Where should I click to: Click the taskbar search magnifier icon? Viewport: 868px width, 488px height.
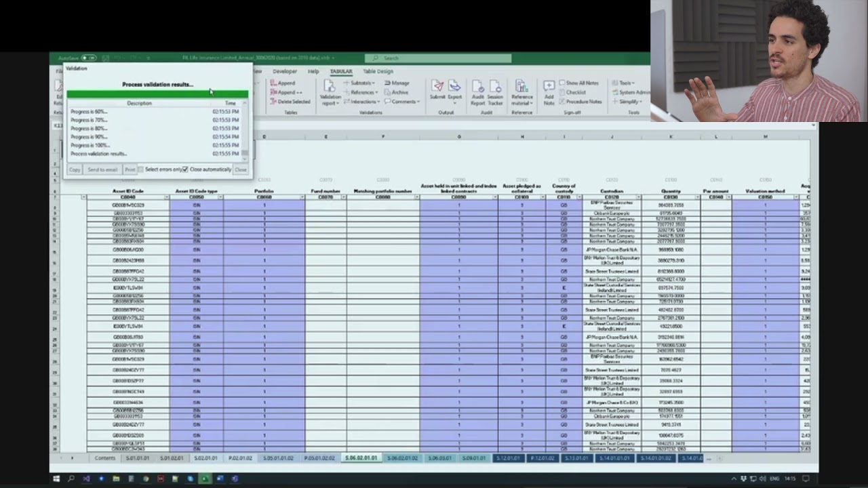71,479
